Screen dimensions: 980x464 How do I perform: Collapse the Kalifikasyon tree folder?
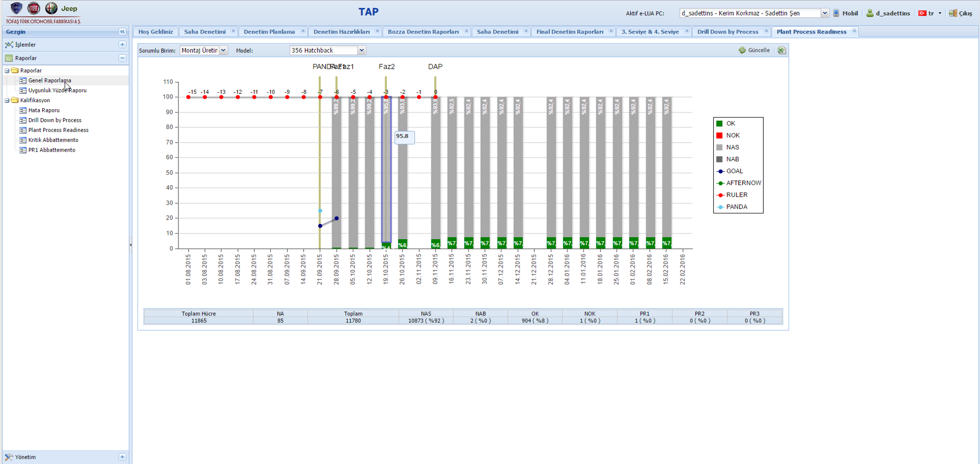[x=7, y=101]
